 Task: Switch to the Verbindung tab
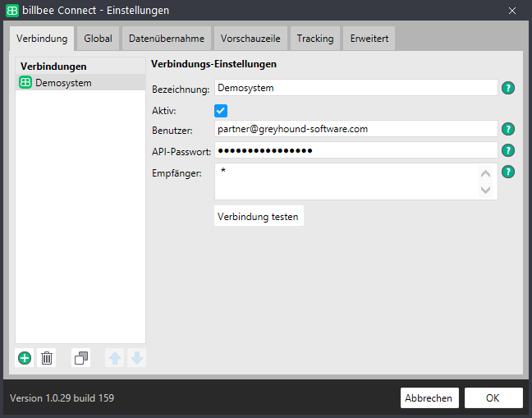(42, 39)
